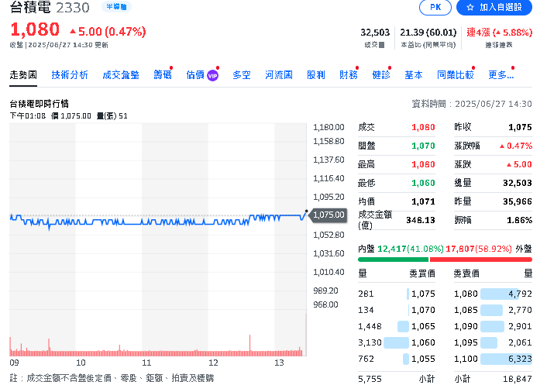Click the 32,503 volume figure in header
The height and width of the screenshot is (392, 547).
(375, 33)
